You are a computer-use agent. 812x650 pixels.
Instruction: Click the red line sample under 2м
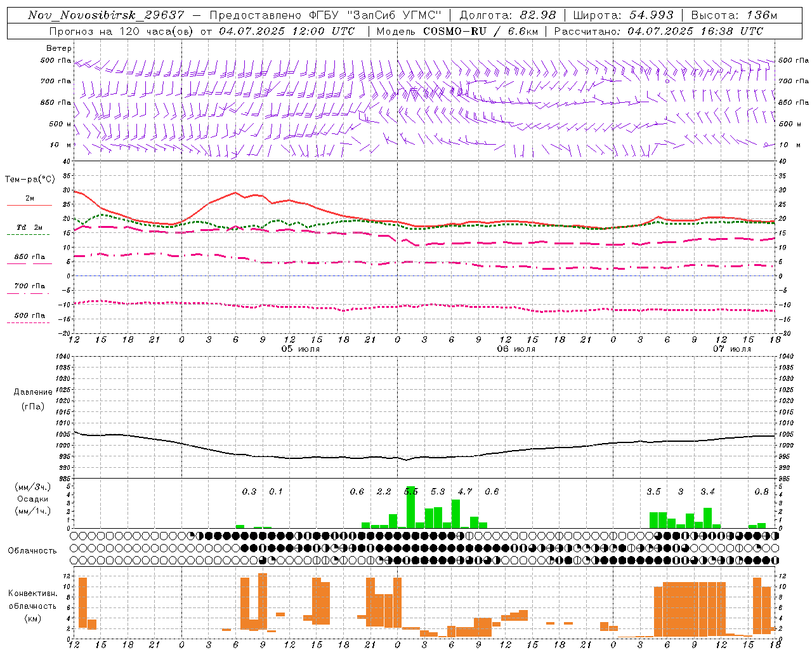(29, 205)
